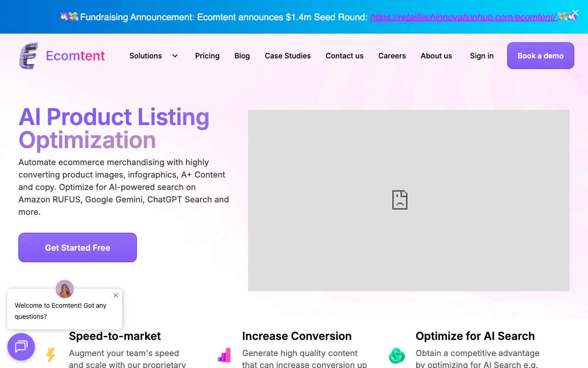
Task: Open the chat widget bubble icon
Action: tap(21, 347)
